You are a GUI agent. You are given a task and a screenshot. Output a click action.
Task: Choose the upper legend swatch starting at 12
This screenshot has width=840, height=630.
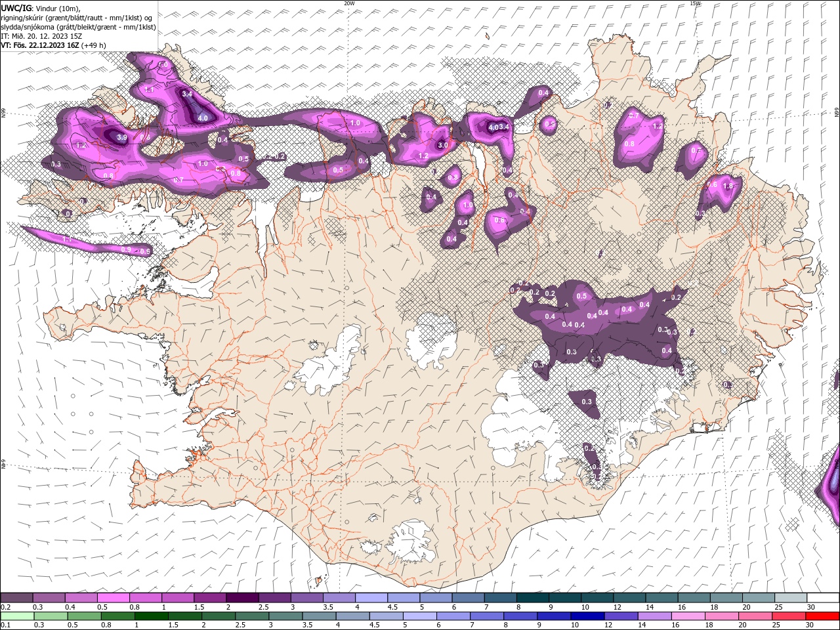tap(630, 598)
